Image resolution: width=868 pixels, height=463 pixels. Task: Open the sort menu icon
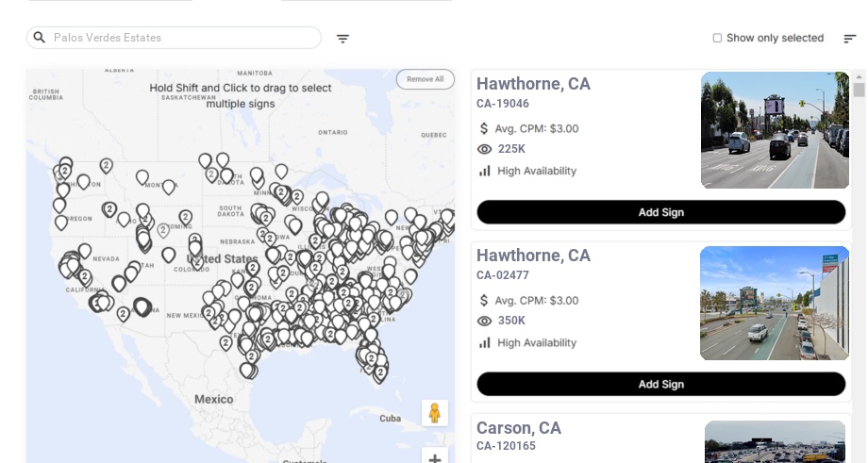[849, 39]
